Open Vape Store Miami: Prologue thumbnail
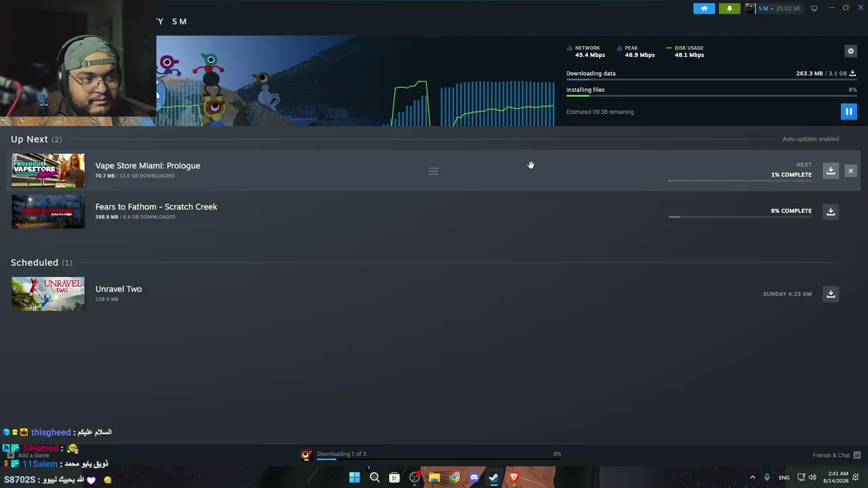The width and height of the screenshot is (868, 488). [x=48, y=170]
